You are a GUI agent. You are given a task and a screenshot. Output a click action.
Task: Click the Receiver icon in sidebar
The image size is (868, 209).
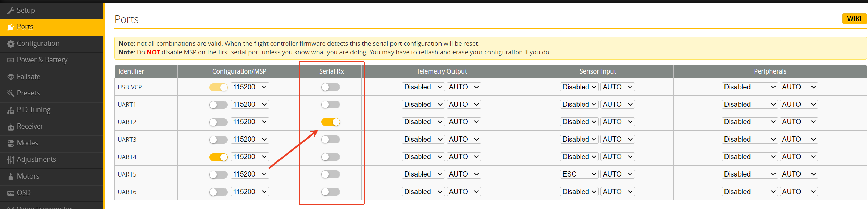[11, 127]
